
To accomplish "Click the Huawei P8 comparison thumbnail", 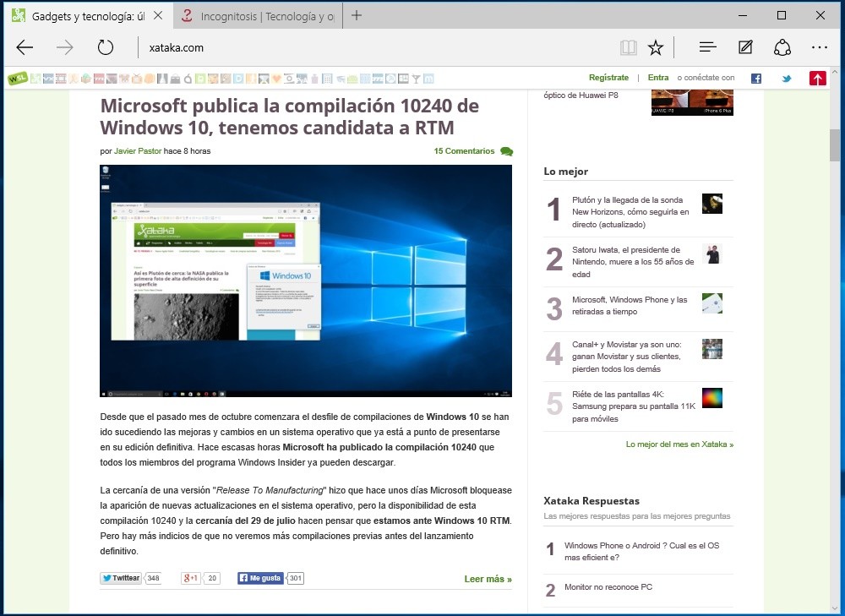I will [692, 102].
